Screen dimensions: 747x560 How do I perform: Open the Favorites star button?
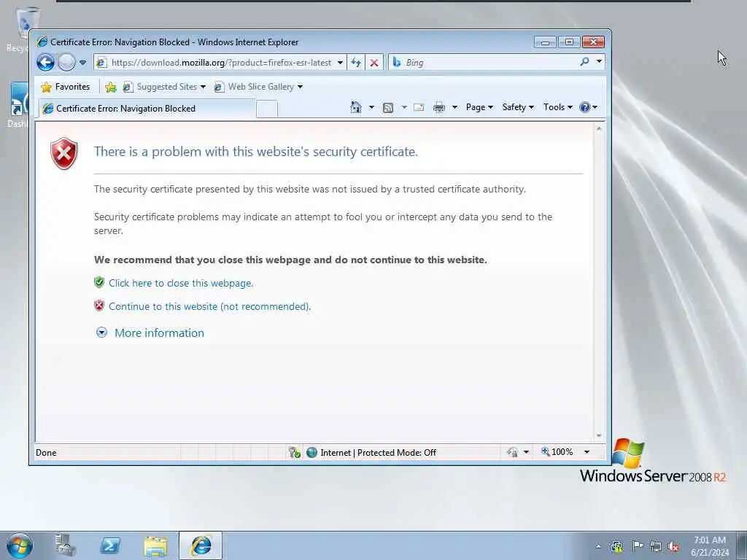pyautogui.click(x=65, y=87)
